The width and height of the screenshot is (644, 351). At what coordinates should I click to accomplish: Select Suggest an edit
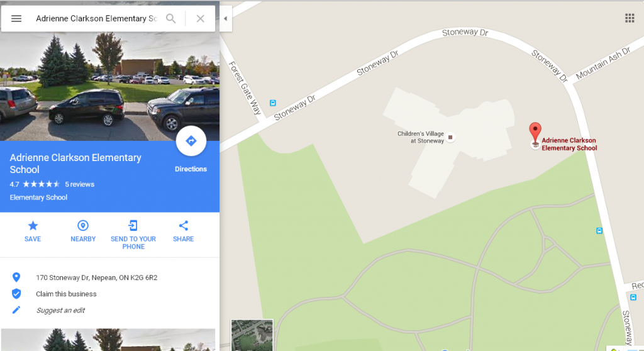pyautogui.click(x=60, y=310)
